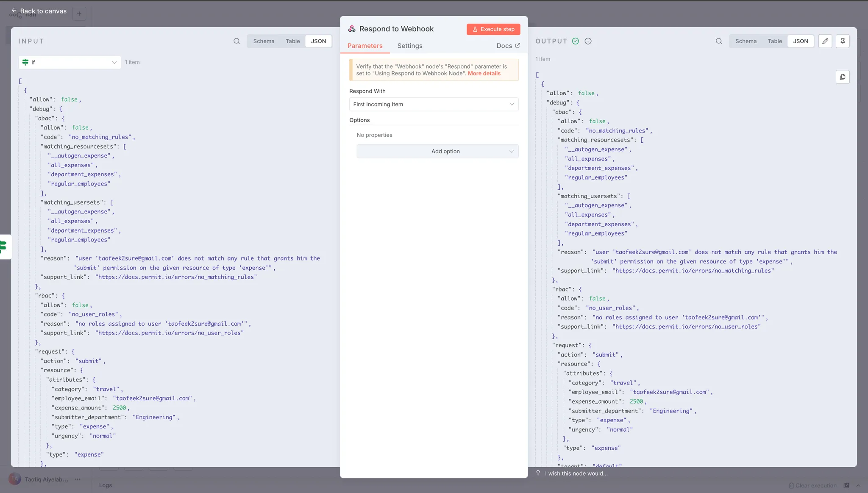
Task: Click the Execute step button
Action: pos(493,29)
